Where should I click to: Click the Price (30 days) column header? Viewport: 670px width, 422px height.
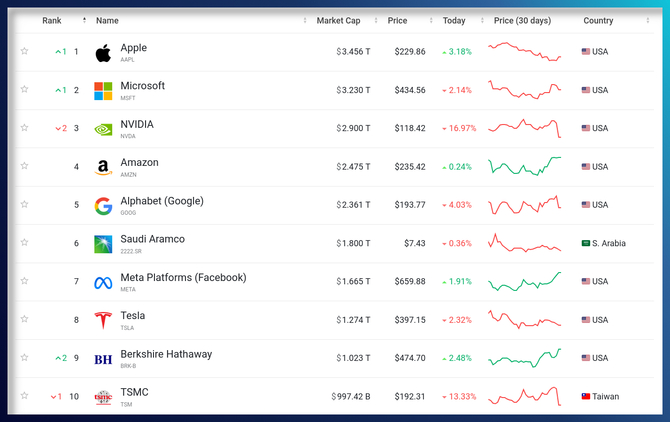(522, 21)
